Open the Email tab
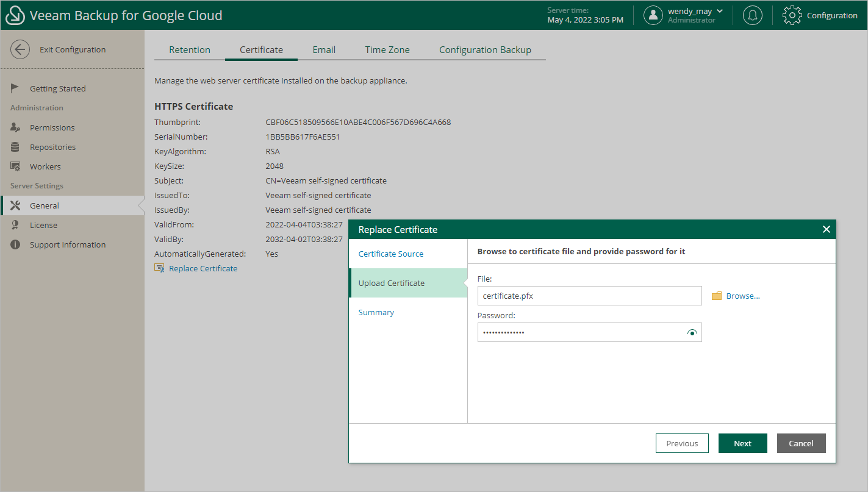The height and width of the screenshot is (492, 868). point(324,50)
